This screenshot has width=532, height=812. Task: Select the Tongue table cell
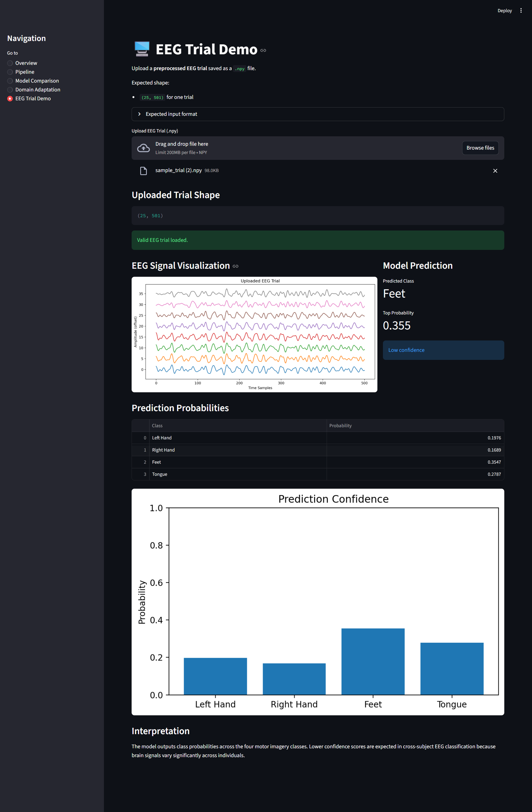point(238,474)
